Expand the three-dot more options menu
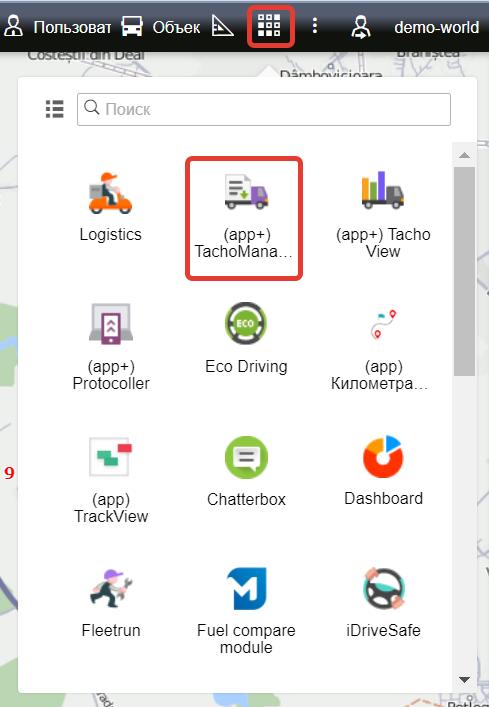489x707 pixels. (x=315, y=26)
